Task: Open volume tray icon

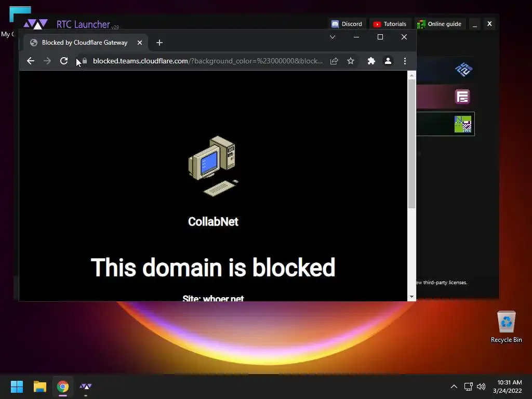Action: (481, 387)
